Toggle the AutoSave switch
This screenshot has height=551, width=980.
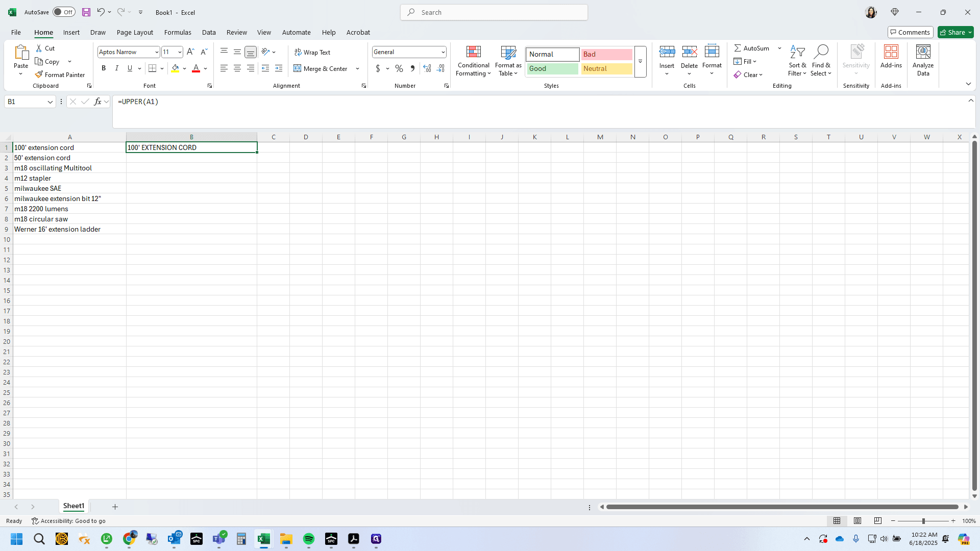(x=64, y=12)
